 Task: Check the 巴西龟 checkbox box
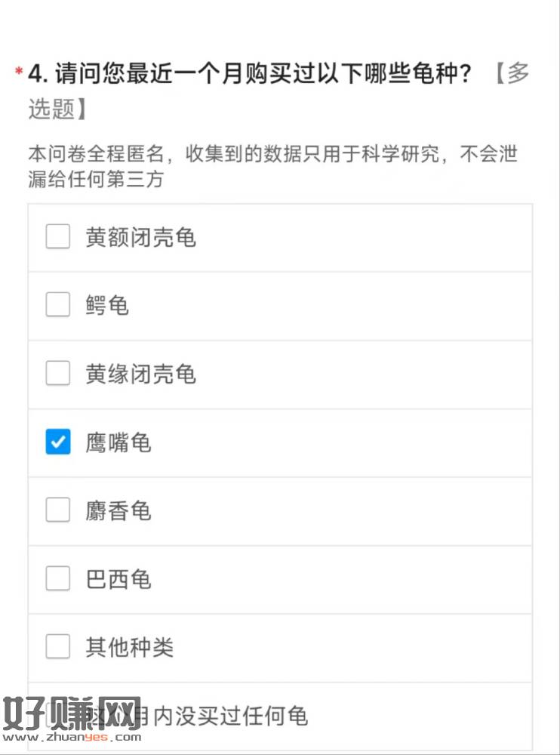click(x=58, y=579)
